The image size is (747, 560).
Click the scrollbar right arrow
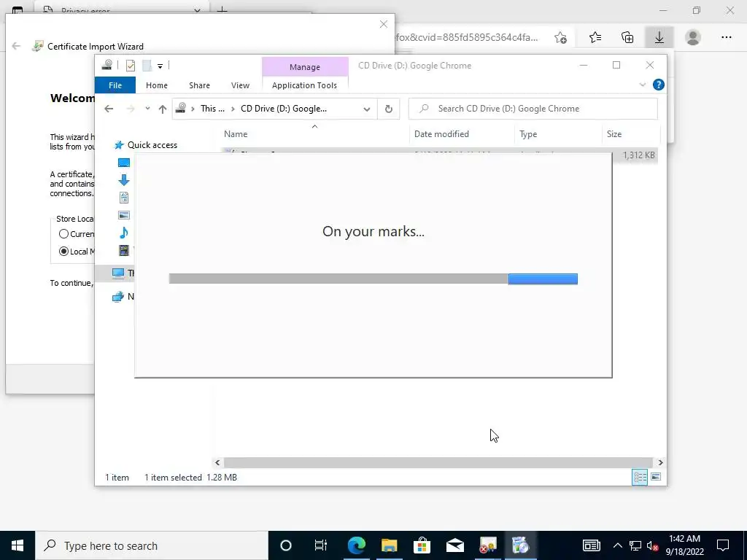(660, 462)
